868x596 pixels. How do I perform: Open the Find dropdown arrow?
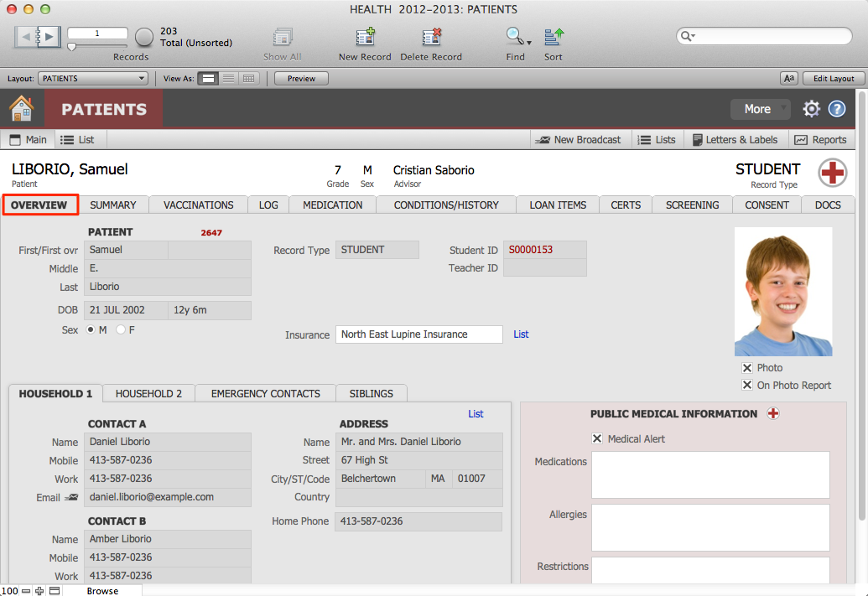coord(529,42)
